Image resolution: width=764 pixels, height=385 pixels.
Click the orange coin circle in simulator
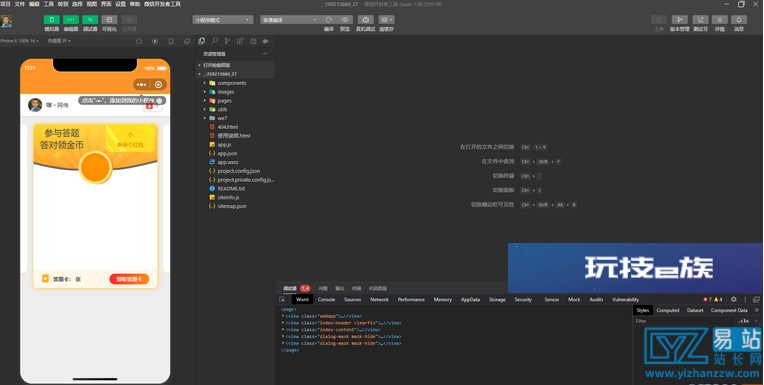(x=96, y=168)
